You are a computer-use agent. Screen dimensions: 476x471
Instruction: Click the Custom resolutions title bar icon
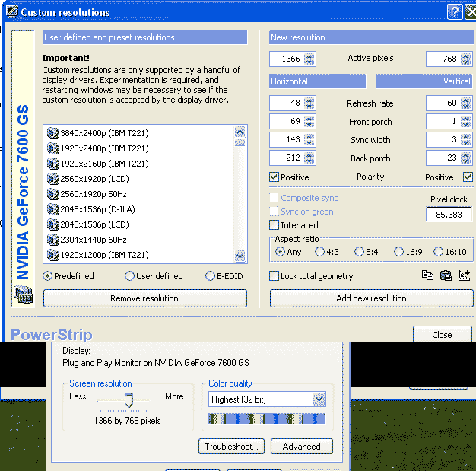(x=12, y=11)
